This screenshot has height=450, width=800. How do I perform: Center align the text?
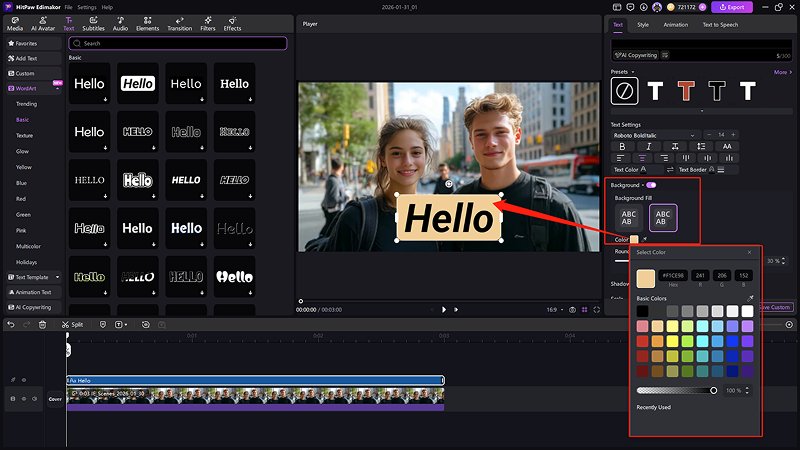(x=642, y=158)
